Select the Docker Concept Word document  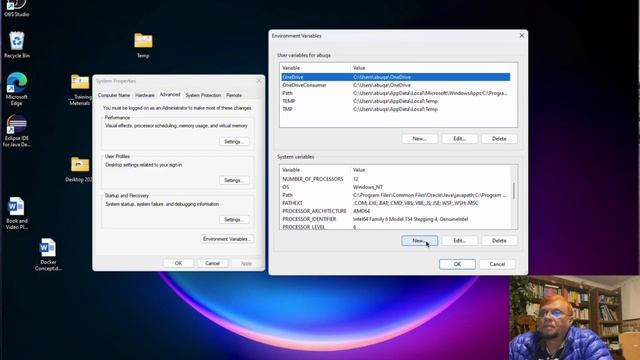[48, 255]
